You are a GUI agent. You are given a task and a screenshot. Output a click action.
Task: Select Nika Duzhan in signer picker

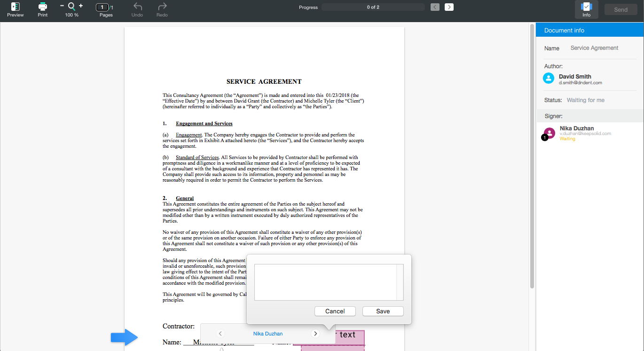[268, 334]
